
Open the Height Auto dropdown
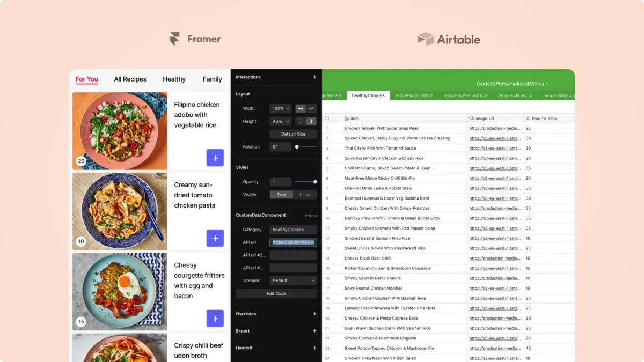(280, 121)
